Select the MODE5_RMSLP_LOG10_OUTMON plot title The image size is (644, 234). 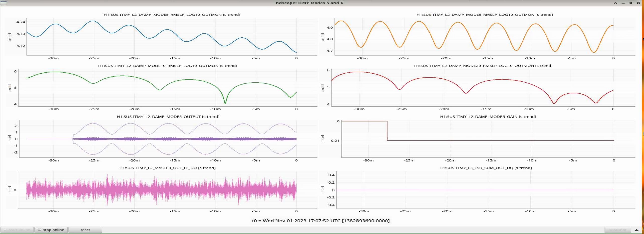click(172, 15)
